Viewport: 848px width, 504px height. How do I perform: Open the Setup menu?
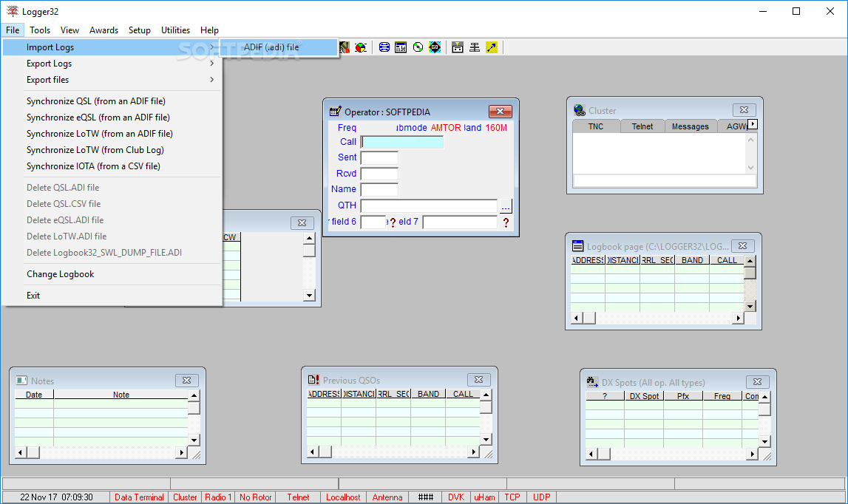(x=140, y=30)
